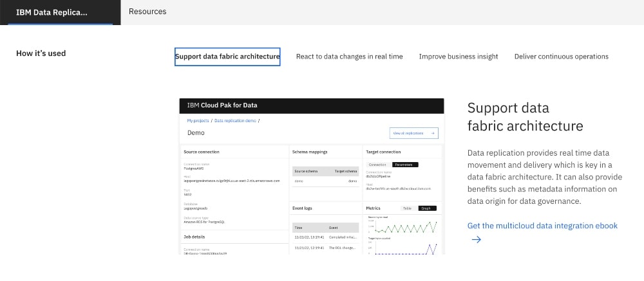Open the multicloud data integration ebook link
Screen dimensions: 644x281
[x=542, y=226]
